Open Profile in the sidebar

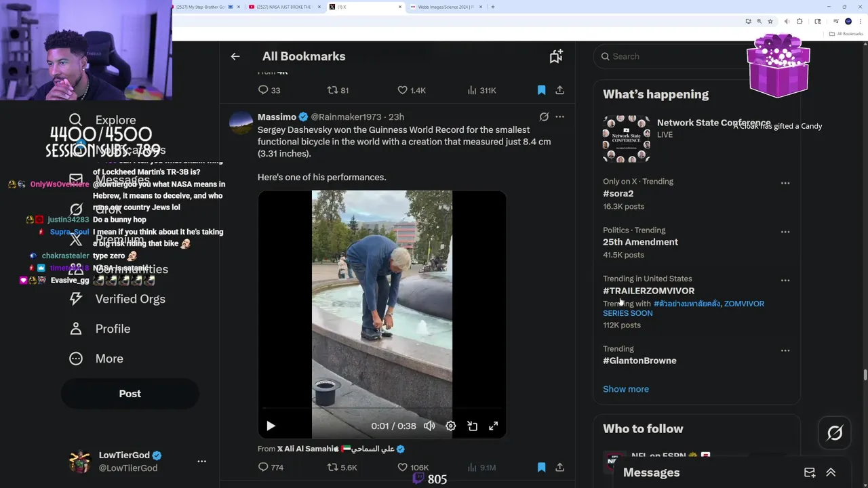[99, 329]
